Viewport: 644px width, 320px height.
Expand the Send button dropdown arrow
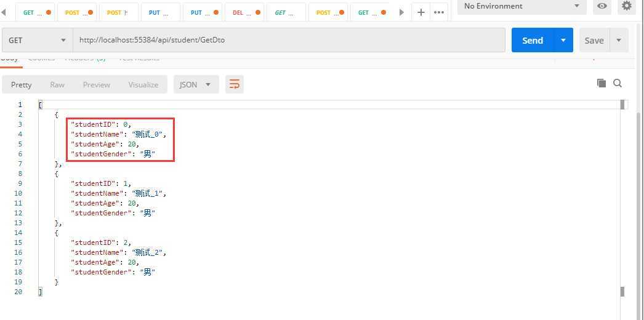[x=563, y=40]
